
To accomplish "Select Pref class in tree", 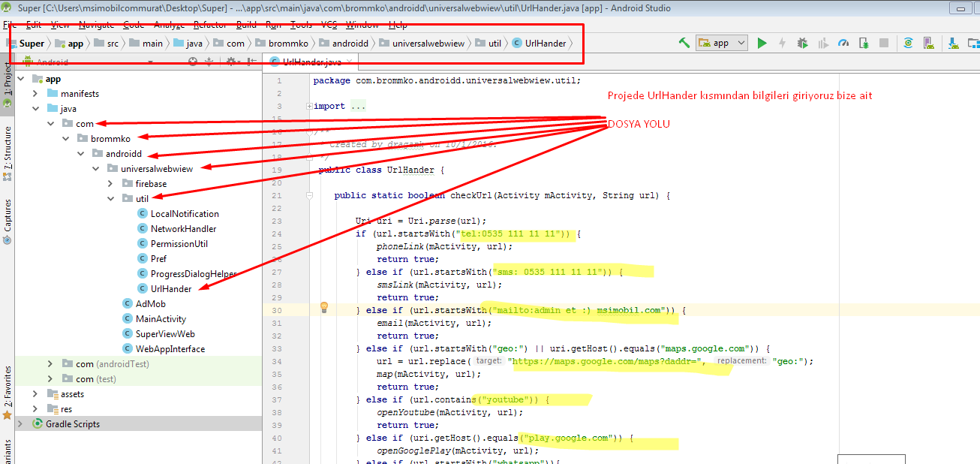I will pyautogui.click(x=152, y=259).
